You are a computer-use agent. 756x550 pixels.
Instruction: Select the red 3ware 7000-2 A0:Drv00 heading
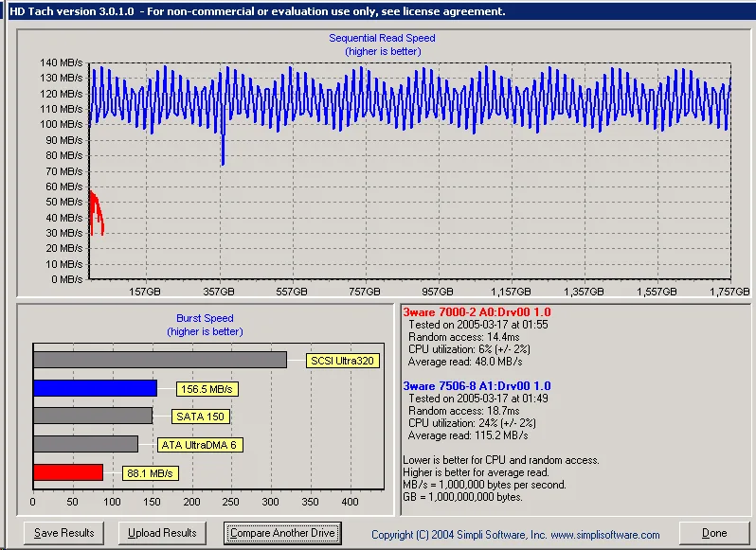point(477,311)
